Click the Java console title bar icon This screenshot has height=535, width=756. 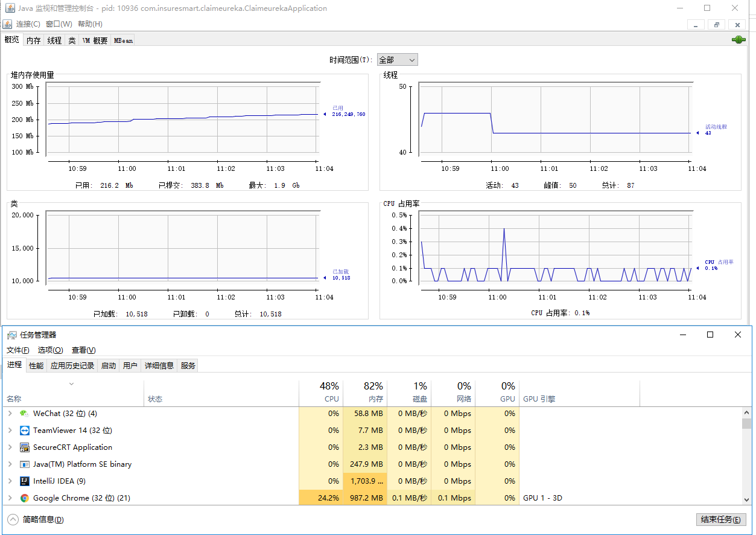coord(10,8)
